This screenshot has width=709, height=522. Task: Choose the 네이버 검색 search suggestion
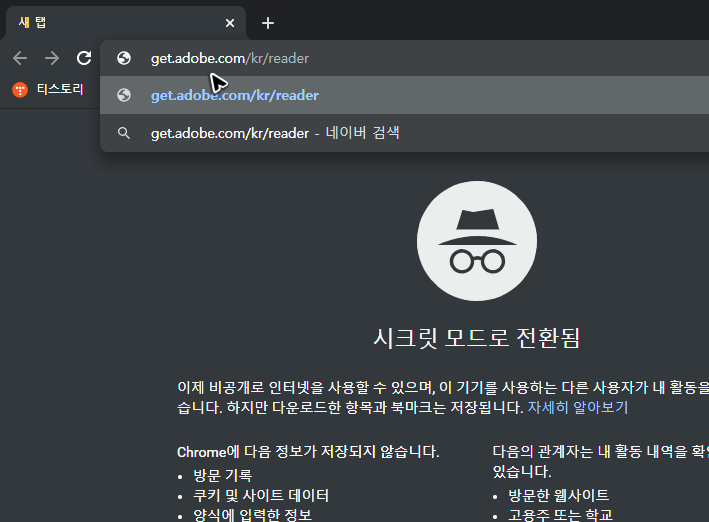click(404, 133)
